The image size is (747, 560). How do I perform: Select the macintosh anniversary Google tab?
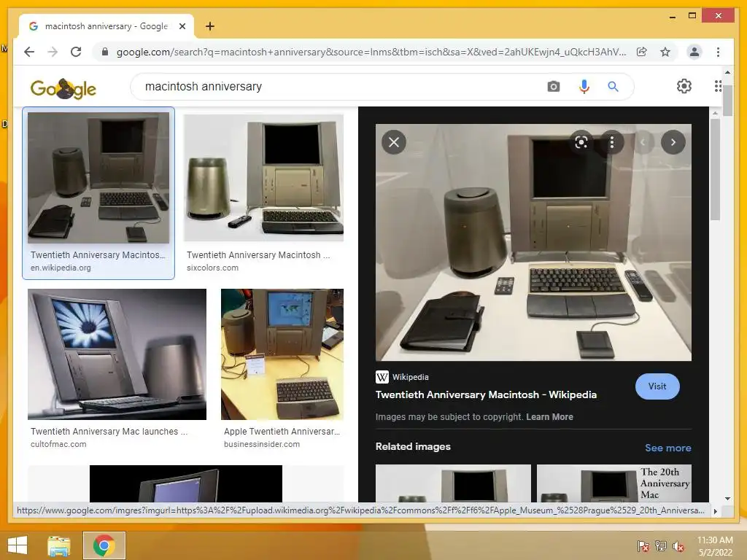tap(107, 26)
